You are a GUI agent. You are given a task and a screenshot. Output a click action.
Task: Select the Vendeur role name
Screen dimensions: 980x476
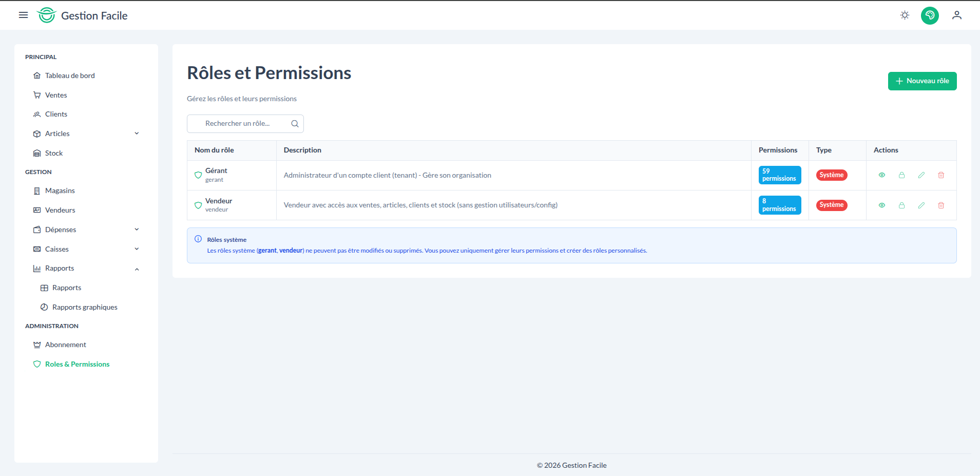pos(219,201)
